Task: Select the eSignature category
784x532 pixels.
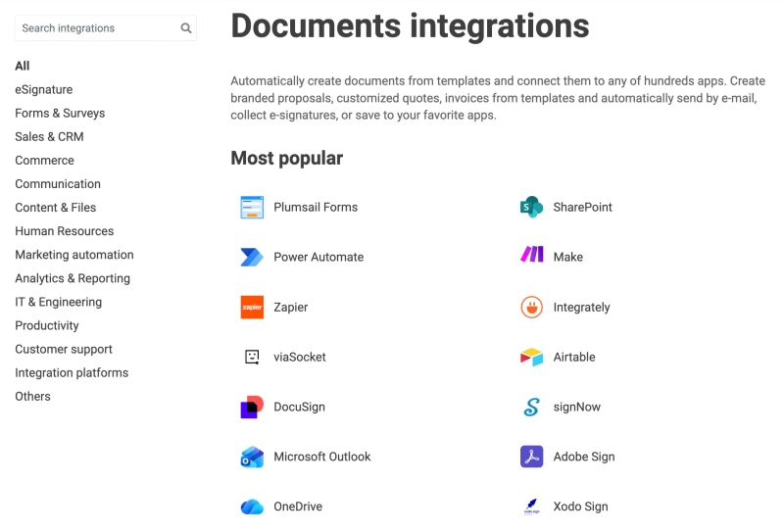Action: point(43,89)
